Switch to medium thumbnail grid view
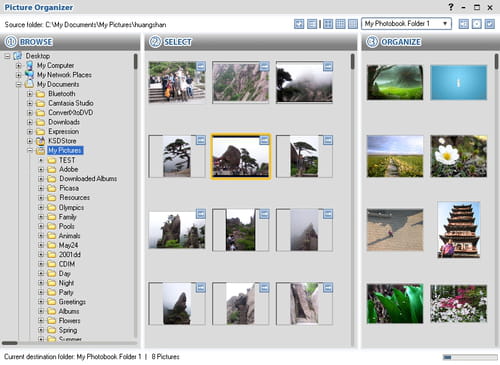Image resolution: width=500 pixels, height=365 pixels. [x=340, y=24]
